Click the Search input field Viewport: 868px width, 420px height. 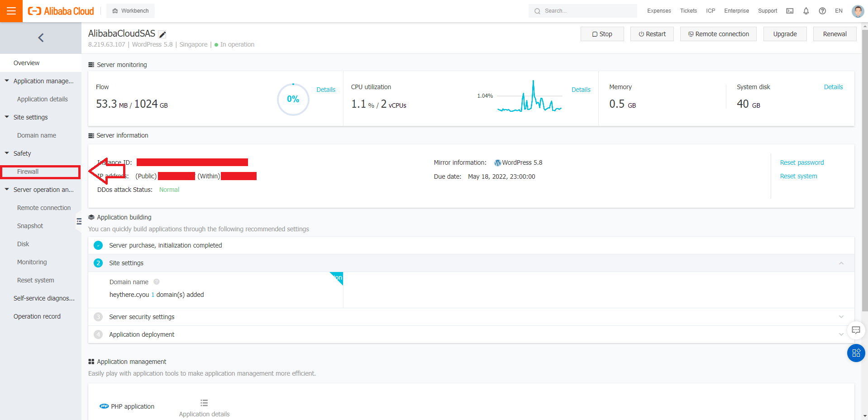(x=583, y=11)
